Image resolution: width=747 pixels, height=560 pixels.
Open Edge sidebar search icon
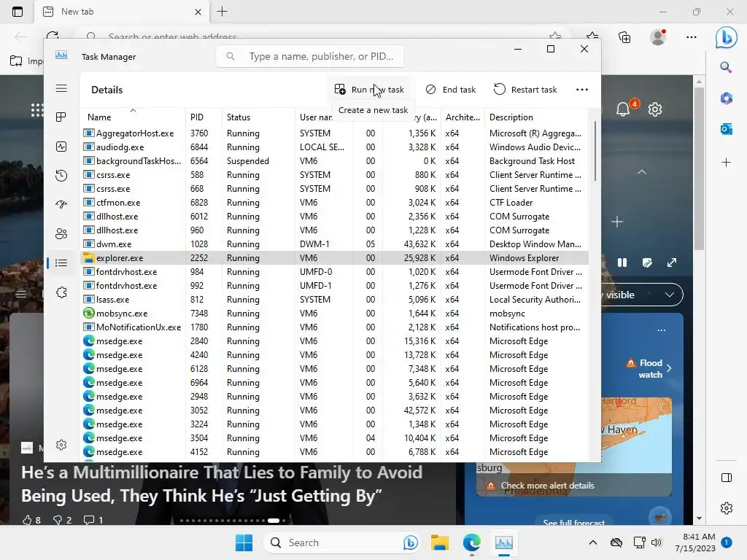(726, 67)
